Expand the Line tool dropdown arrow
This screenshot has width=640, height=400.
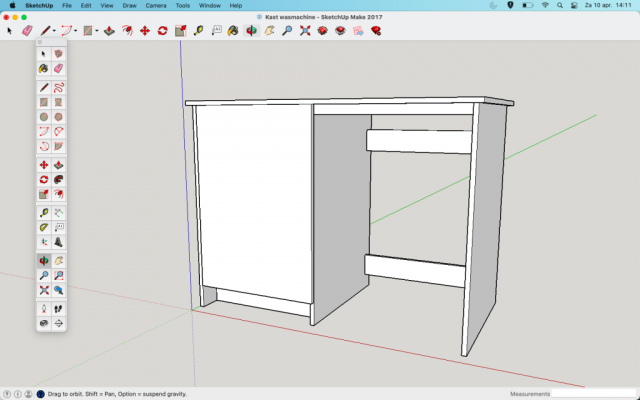click(x=54, y=31)
